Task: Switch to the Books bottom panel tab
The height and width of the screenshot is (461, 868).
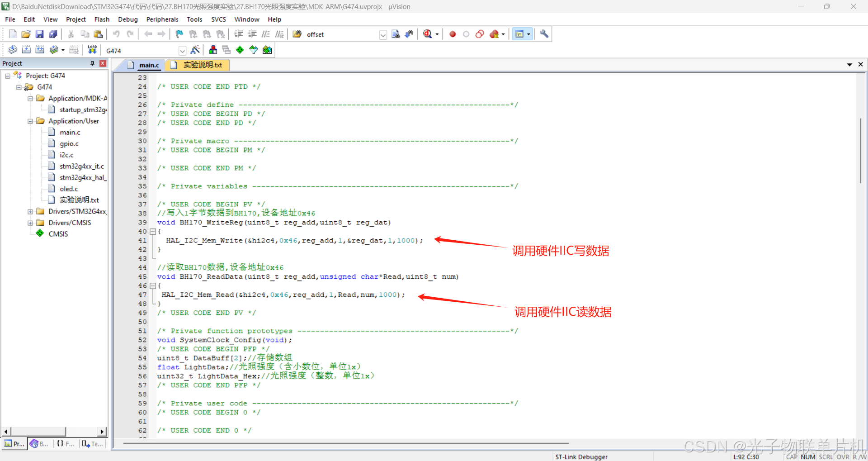Action: (x=39, y=444)
